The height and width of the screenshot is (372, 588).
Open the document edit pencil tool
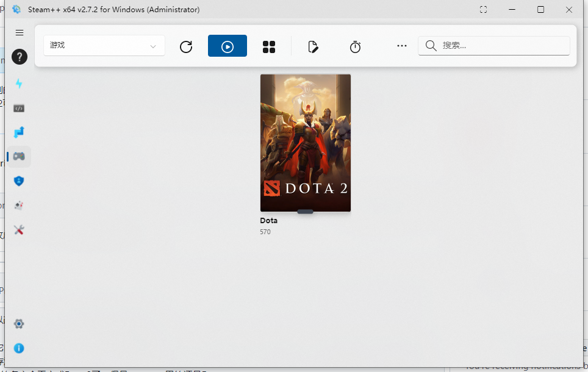coord(313,46)
